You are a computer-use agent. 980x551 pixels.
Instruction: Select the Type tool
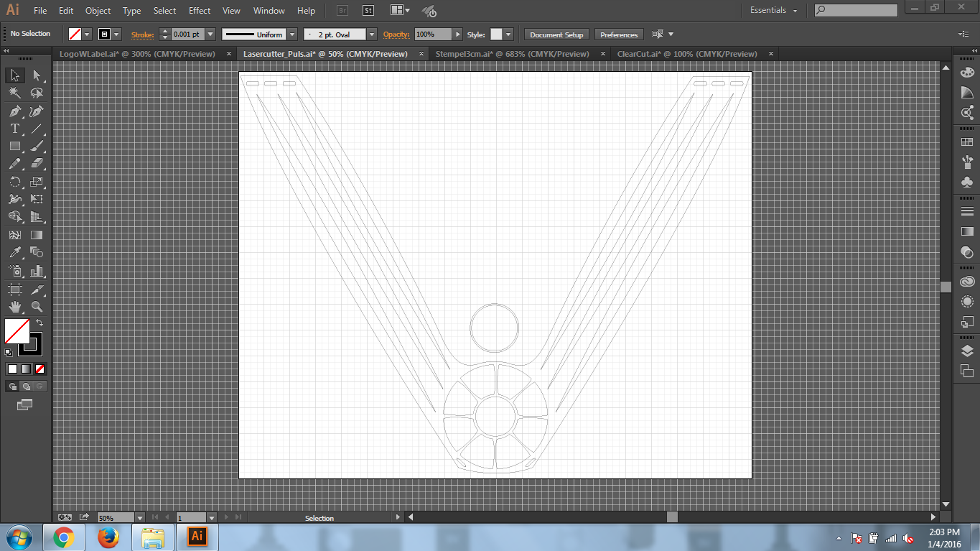pyautogui.click(x=14, y=129)
